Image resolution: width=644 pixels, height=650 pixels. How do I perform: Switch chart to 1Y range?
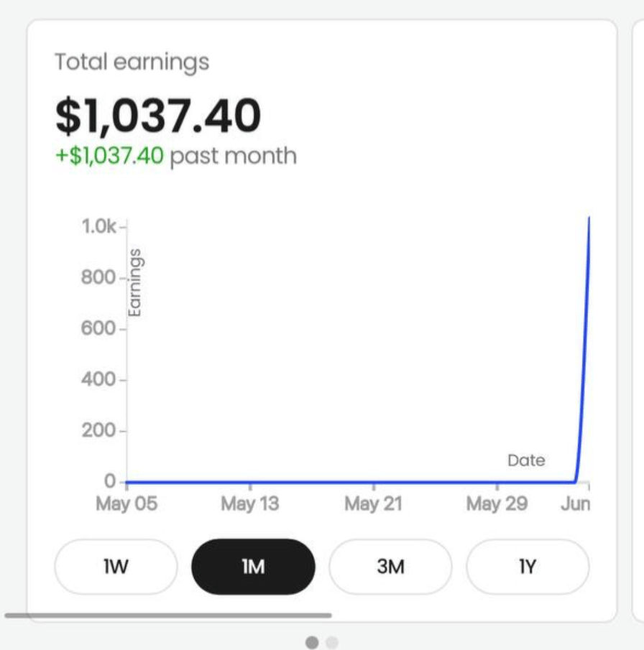(528, 567)
